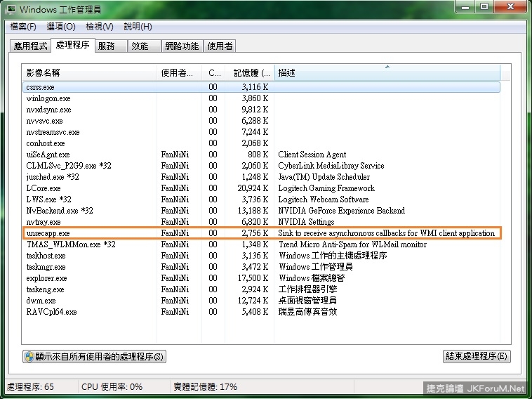Click the 結束處理程序(E) button
The image size is (532, 399).
click(x=477, y=357)
